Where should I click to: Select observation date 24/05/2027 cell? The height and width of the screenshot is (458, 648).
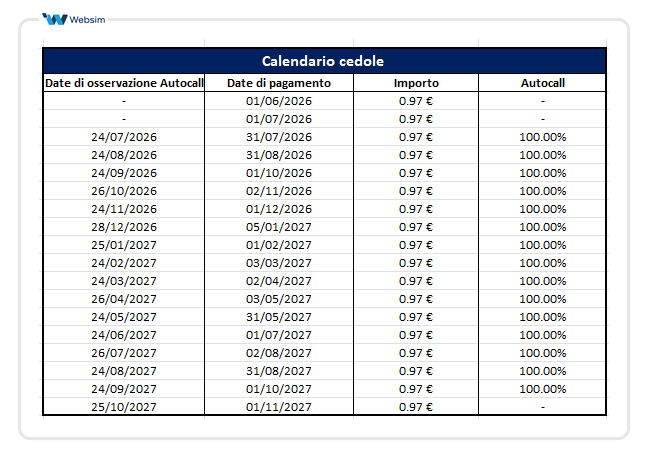tap(124, 317)
